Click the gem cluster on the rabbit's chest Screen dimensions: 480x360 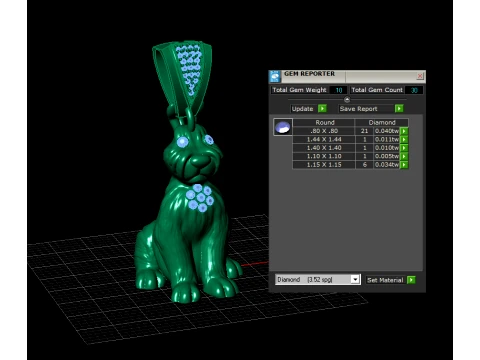point(200,198)
